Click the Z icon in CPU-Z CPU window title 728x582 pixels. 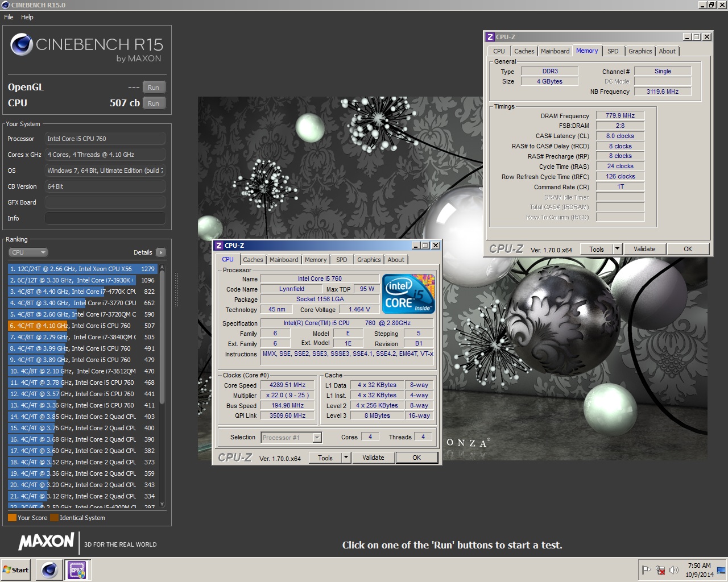218,246
